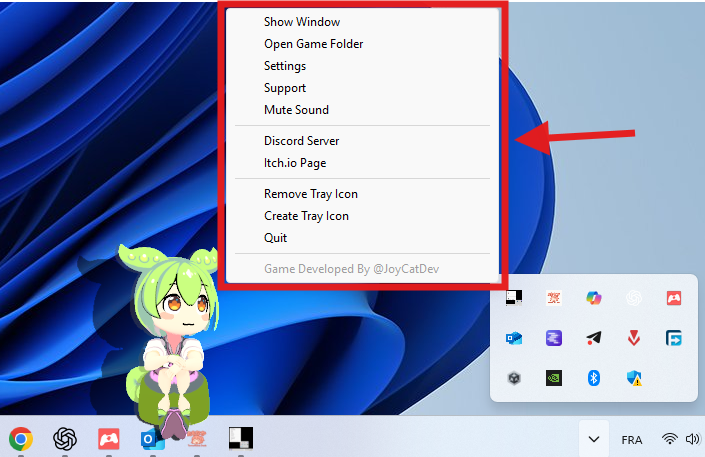The image size is (705, 457).
Task: Click the black paper plane tray icon
Action: click(x=594, y=338)
